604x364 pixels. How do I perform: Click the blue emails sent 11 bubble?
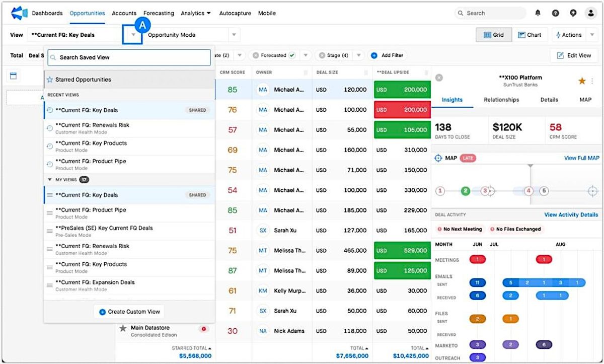coord(477,282)
